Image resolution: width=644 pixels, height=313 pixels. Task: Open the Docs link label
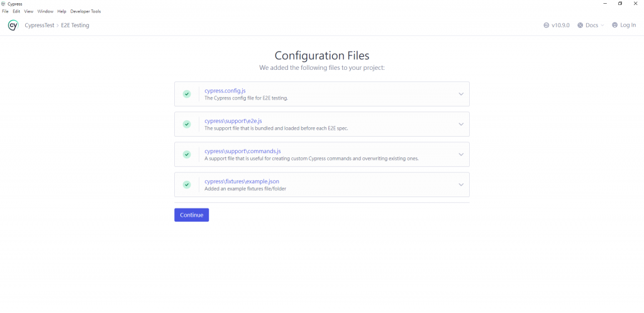tap(592, 25)
